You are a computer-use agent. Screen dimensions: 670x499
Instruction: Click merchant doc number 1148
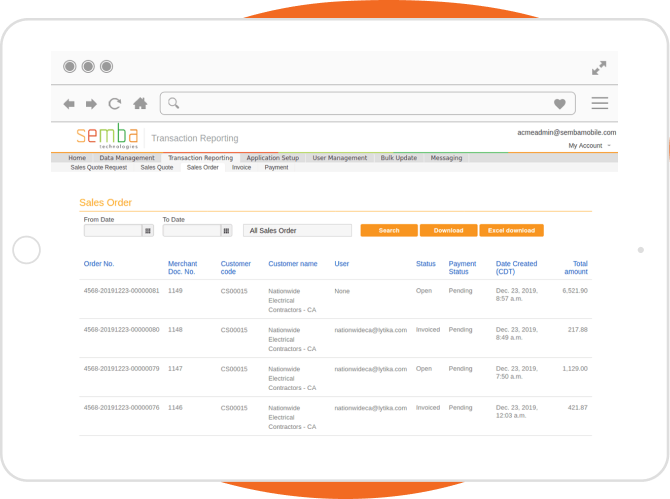[175, 329]
